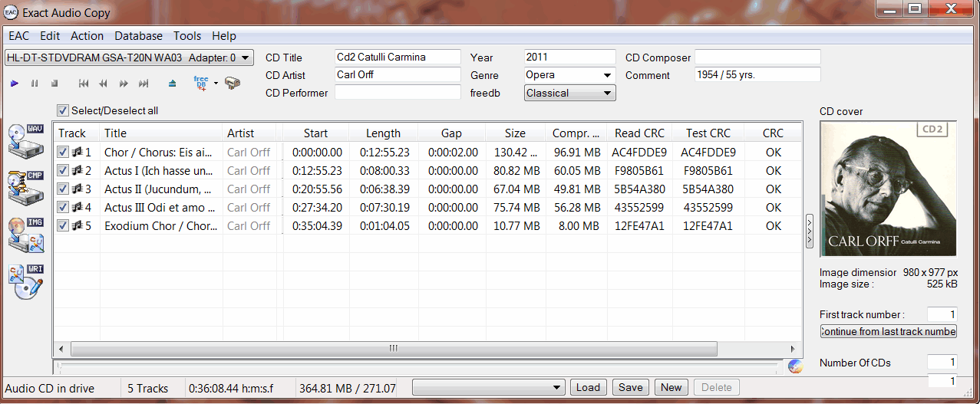
Task: Expand the Genre dropdown
Action: pyautogui.click(x=608, y=75)
